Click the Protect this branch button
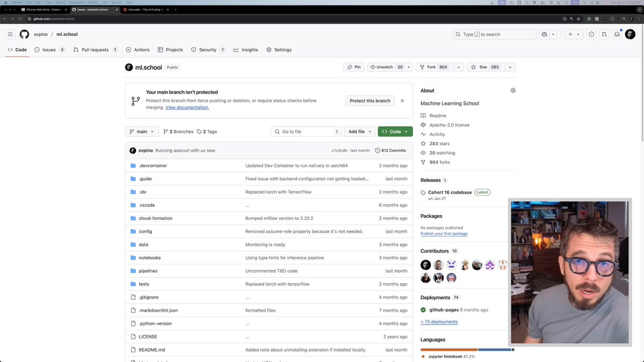 click(x=370, y=101)
